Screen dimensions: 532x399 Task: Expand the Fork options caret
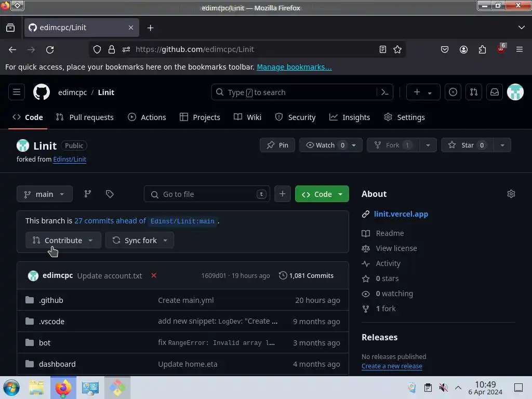[x=428, y=145]
